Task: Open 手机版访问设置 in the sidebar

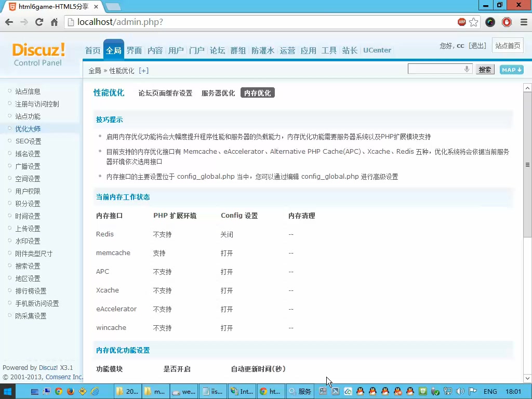Action: (x=37, y=303)
